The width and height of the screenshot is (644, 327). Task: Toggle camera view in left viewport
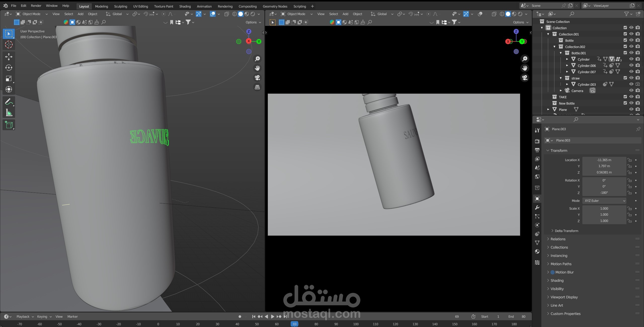pos(257,78)
